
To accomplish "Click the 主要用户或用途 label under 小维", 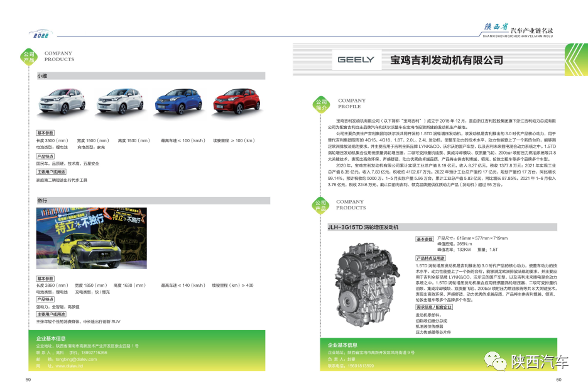I will coord(52,172).
